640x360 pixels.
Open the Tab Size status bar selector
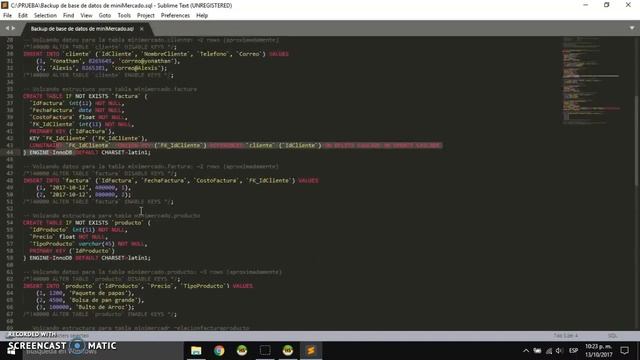[566, 336]
